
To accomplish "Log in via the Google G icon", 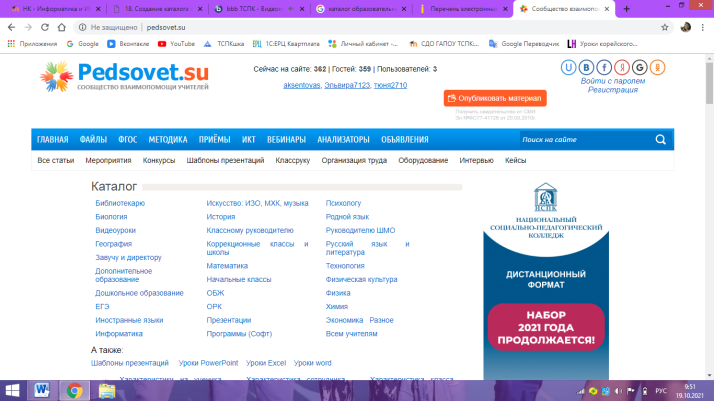I will tap(639, 67).
